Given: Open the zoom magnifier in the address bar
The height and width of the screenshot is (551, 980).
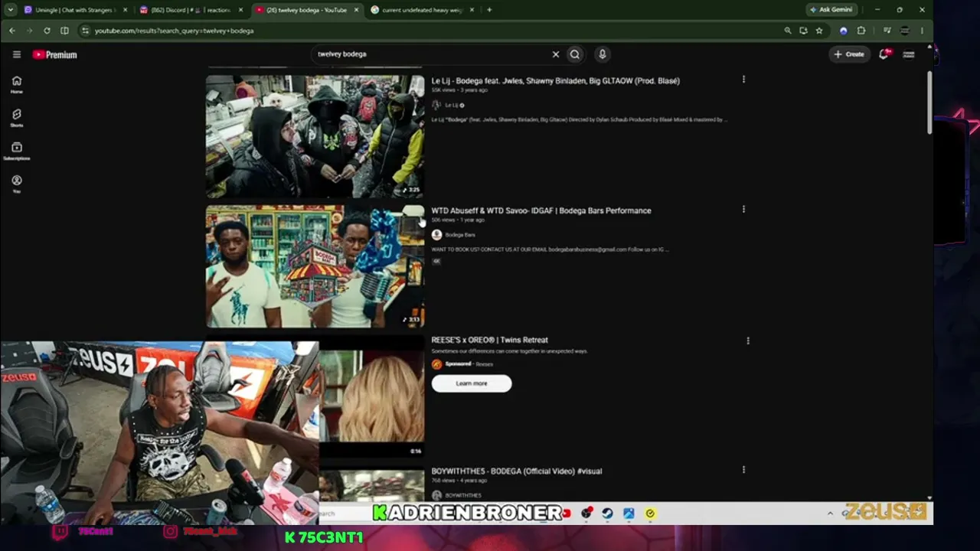Looking at the screenshot, I should [x=787, y=31].
